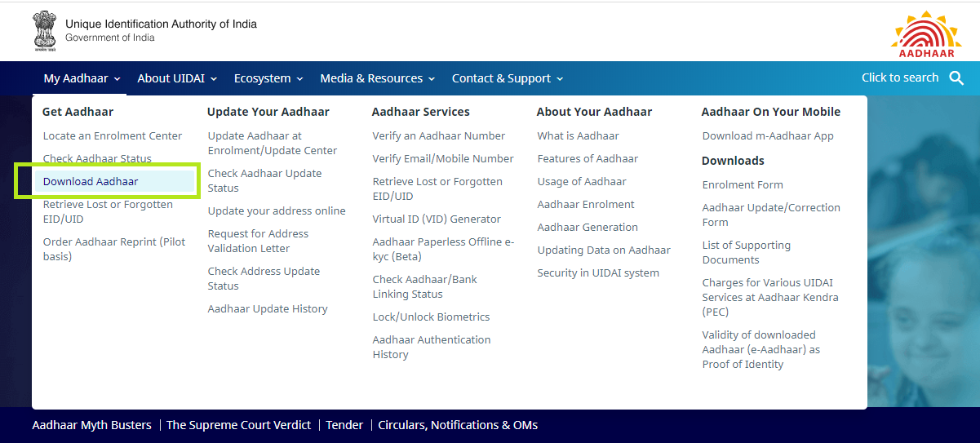Screen dimensions: 980x443
Task: Open Order Aadhaar Reprint (Pilot basis)
Action: (x=114, y=250)
